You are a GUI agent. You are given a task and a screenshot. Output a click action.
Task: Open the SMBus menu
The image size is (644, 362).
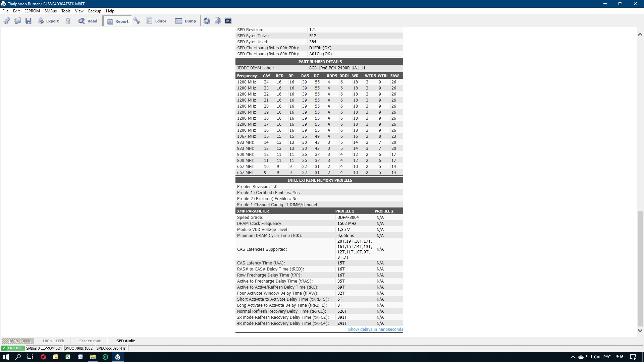pos(51,11)
